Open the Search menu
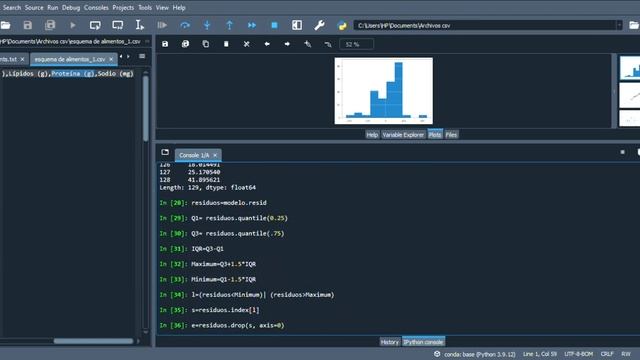 coord(12,7)
